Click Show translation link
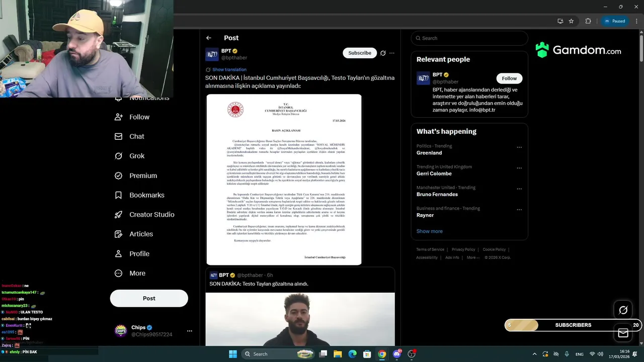This screenshot has height=362, width=644. pyautogui.click(x=229, y=69)
